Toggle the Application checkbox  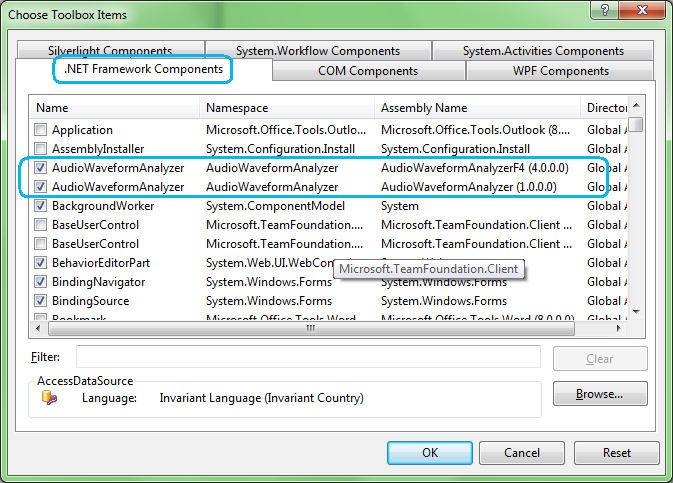[40, 130]
